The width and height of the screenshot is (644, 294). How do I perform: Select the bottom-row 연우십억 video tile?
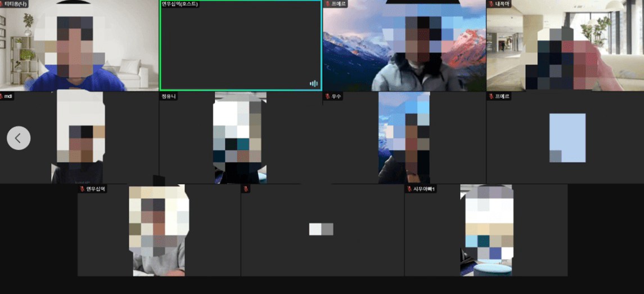(x=159, y=230)
